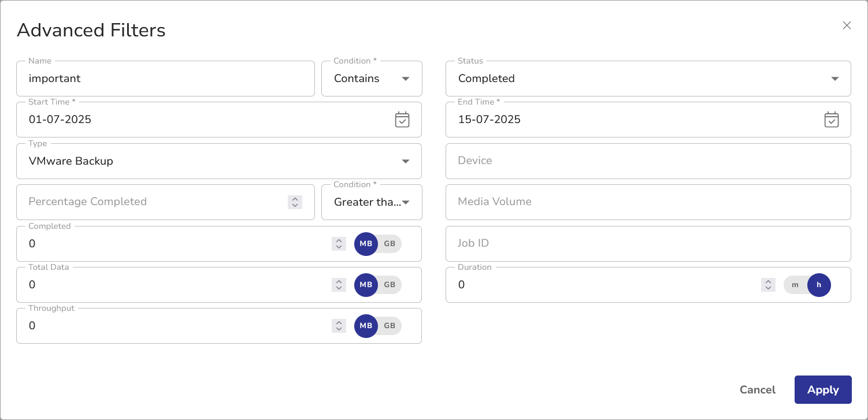This screenshot has height=420, width=868.
Task: Focus the Media Volume text field
Action: pos(647,202)
